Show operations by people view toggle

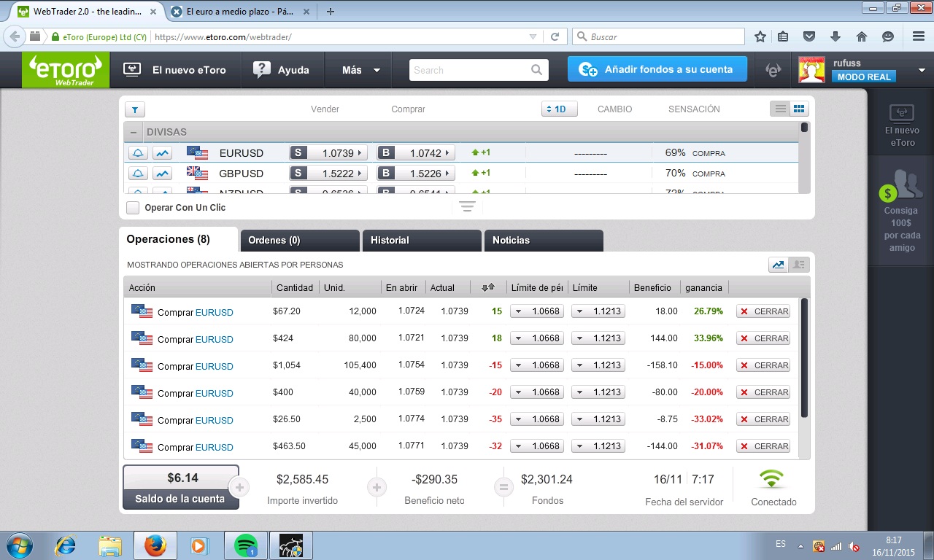pyautogui.click(x=799, y=265)
